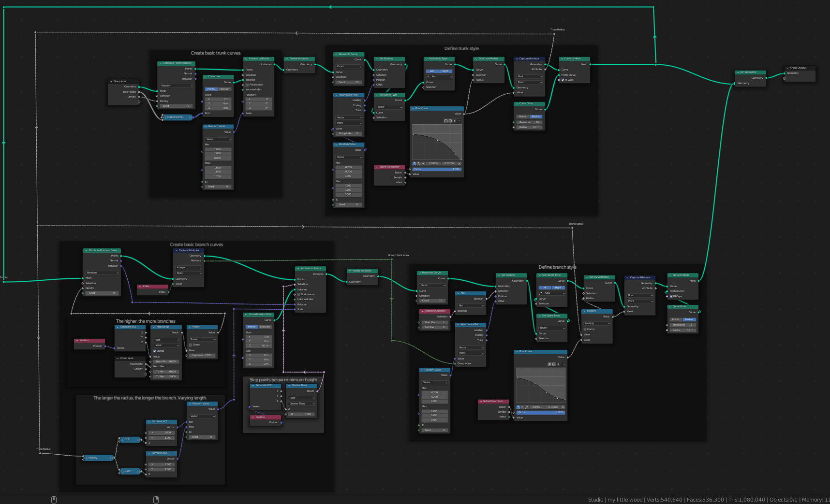
Task: Click the Radius 0.3 m field in the branch Curve Circle node
Action: (682, 330)
